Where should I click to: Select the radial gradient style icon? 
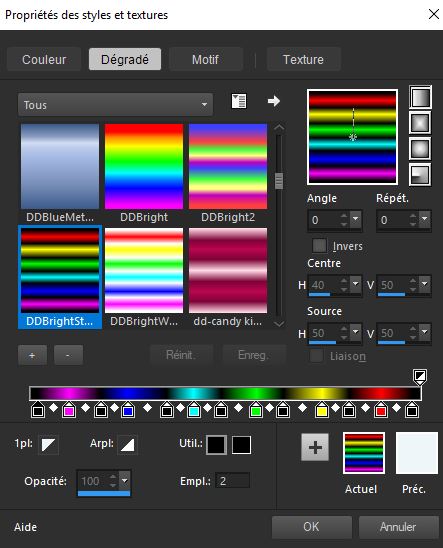(x=420, y=174)
